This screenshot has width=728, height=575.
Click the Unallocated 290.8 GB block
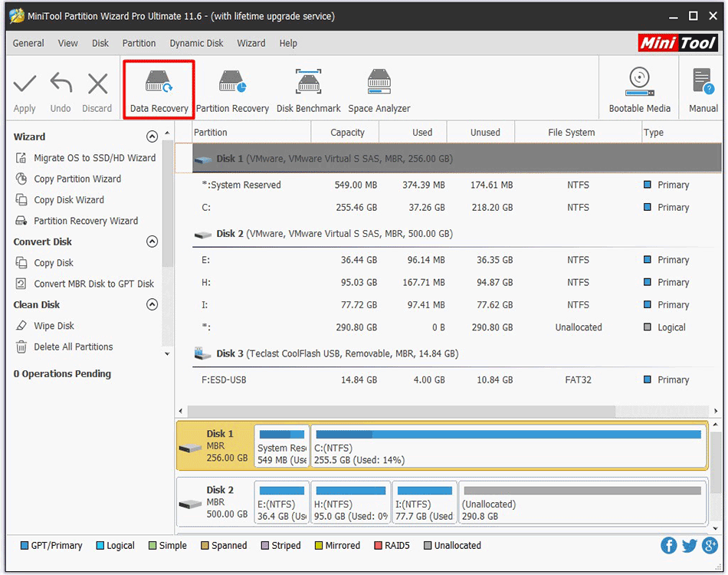[582, 503]
